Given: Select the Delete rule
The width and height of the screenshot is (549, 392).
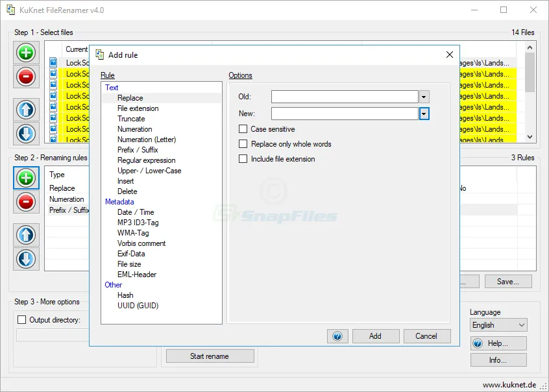Looking at the screenshot, I should (127, 191).
